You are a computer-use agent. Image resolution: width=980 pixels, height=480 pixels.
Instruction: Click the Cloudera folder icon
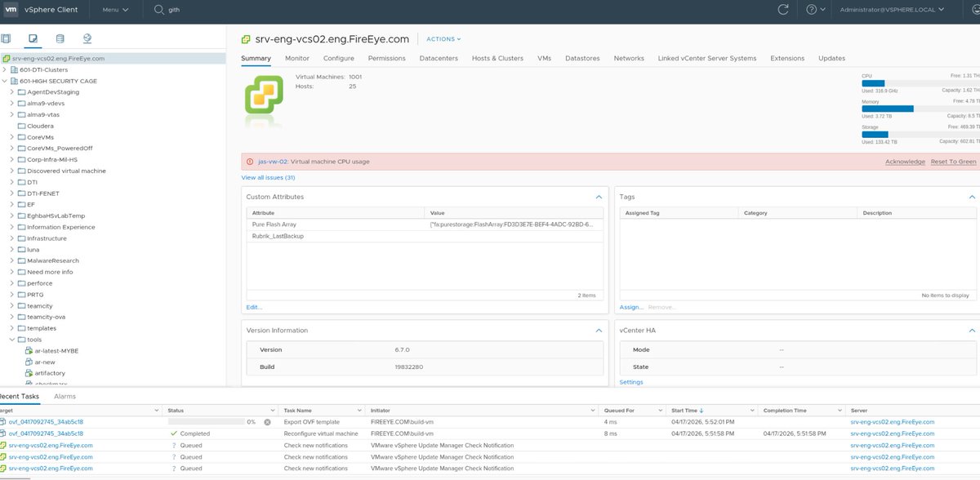point(22,126)
